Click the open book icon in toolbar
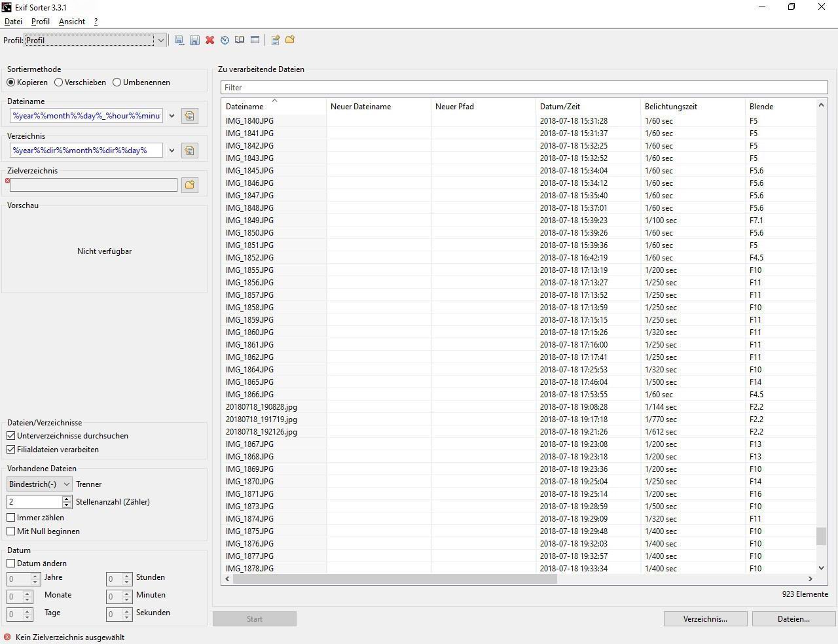This screenshot has width=838, height=644. coord(240,40)
